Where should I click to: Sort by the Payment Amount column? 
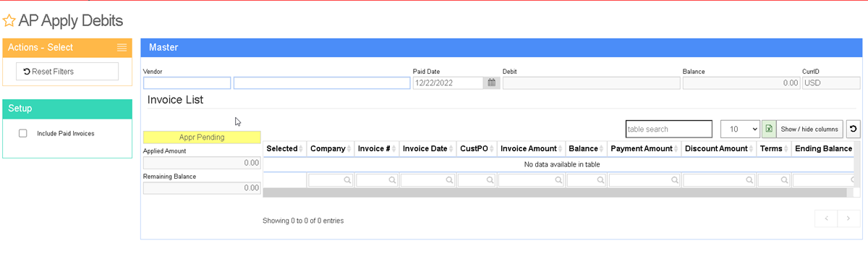tap(644, 148)
